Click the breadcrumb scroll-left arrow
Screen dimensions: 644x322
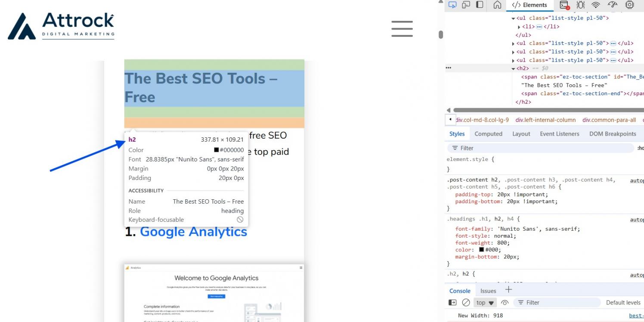tap(450, 120)
